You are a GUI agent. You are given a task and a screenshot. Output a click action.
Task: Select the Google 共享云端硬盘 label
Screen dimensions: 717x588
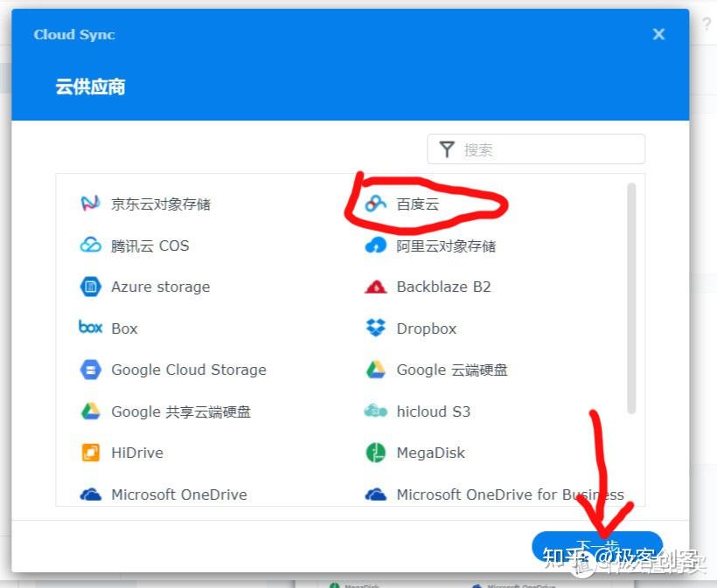[181, 412]
